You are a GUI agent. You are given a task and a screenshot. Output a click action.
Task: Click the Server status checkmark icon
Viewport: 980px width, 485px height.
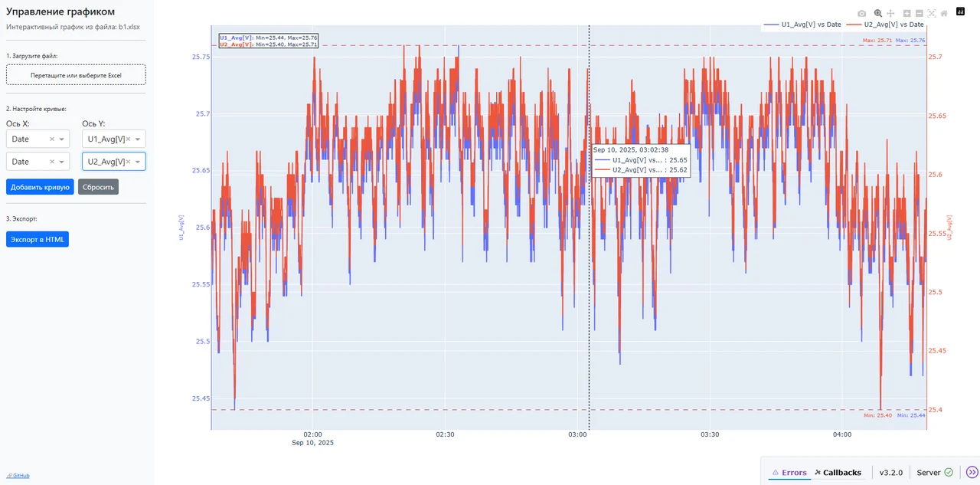949,473
